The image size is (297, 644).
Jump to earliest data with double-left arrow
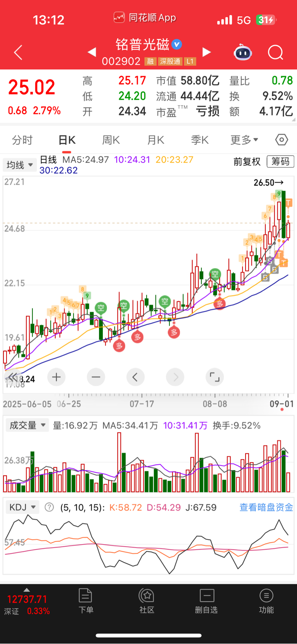point(12,377)
